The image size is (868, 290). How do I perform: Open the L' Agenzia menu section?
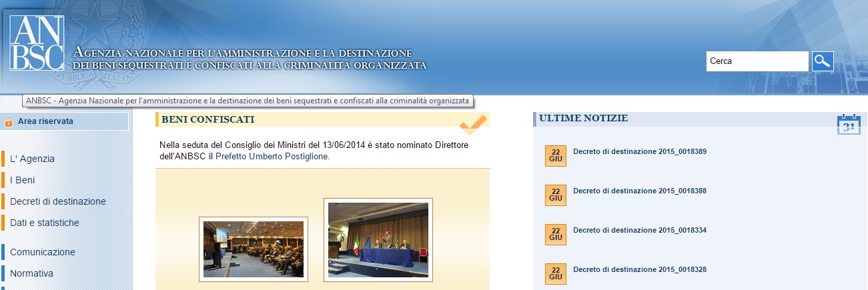pyautogui.click(x=32, y=159)
